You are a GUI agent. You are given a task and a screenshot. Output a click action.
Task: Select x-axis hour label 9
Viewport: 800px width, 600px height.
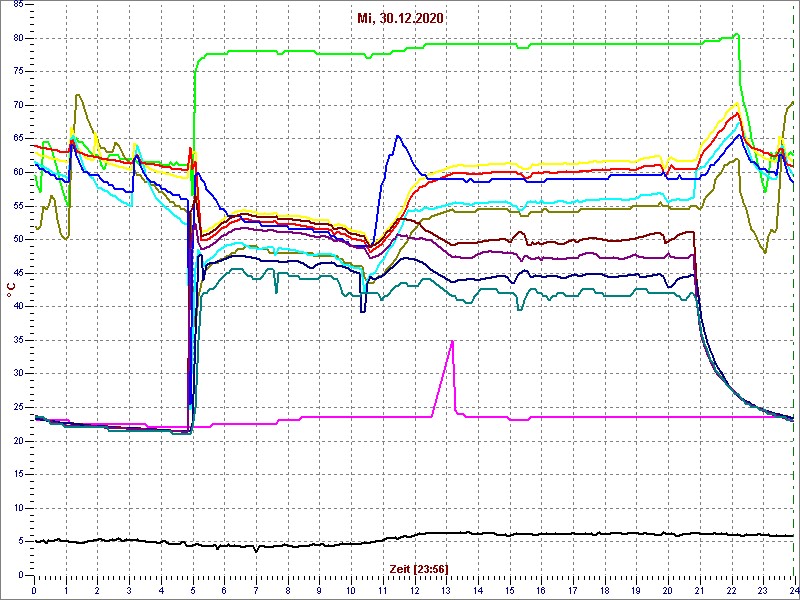coord(319,591)
